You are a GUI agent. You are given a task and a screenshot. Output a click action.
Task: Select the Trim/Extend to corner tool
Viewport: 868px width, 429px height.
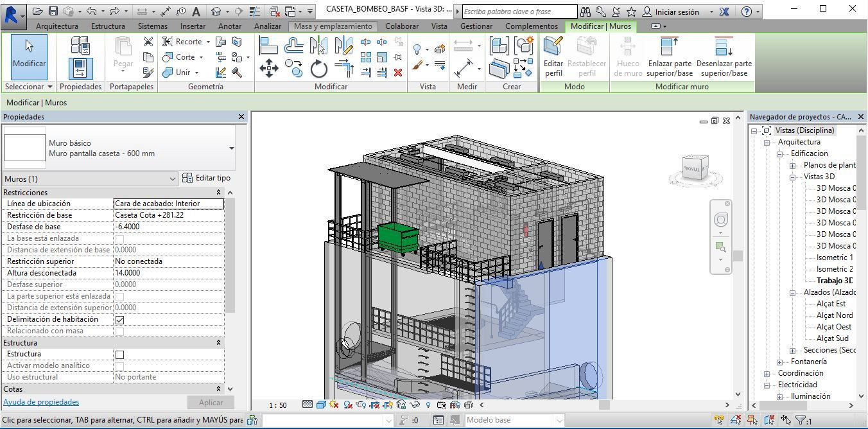coord(343,69)
